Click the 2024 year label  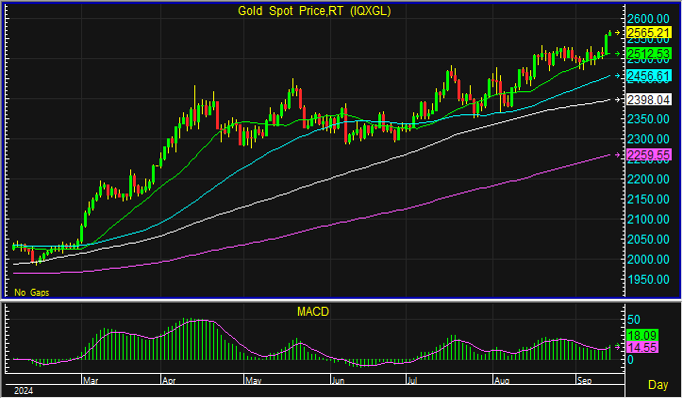[24, 391]
